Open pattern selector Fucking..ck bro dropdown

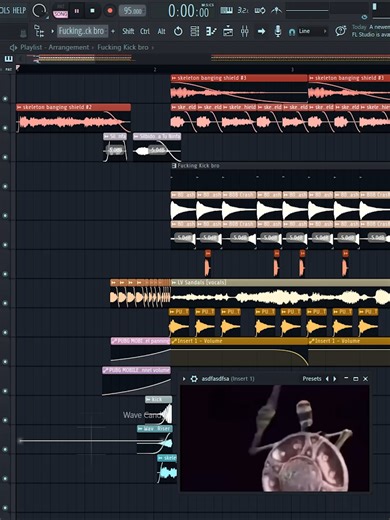pos(82,31)
